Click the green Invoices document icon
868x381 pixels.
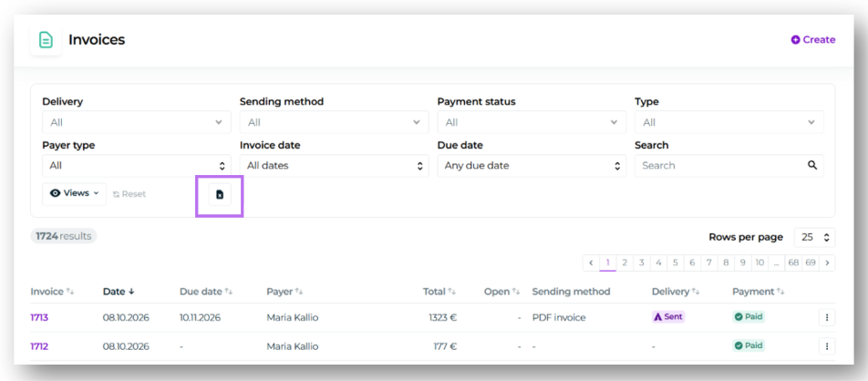tap(46, 40)
